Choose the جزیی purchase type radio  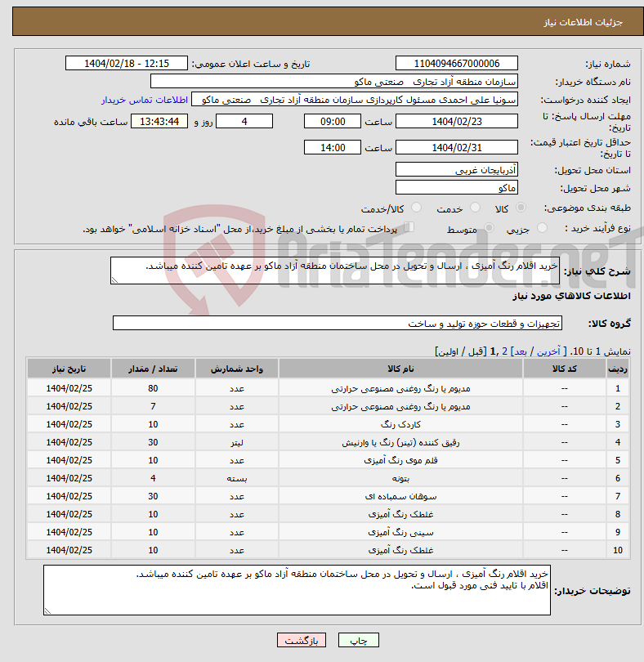coord(542,228)
